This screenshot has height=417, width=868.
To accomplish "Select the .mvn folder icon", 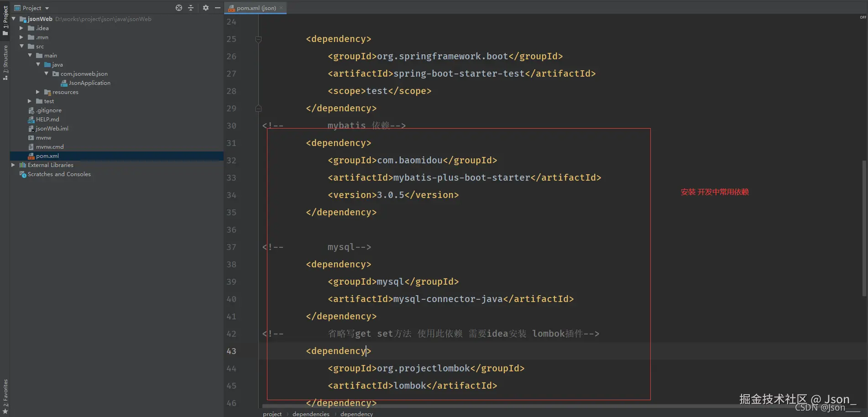I will [x=31, y=37].
